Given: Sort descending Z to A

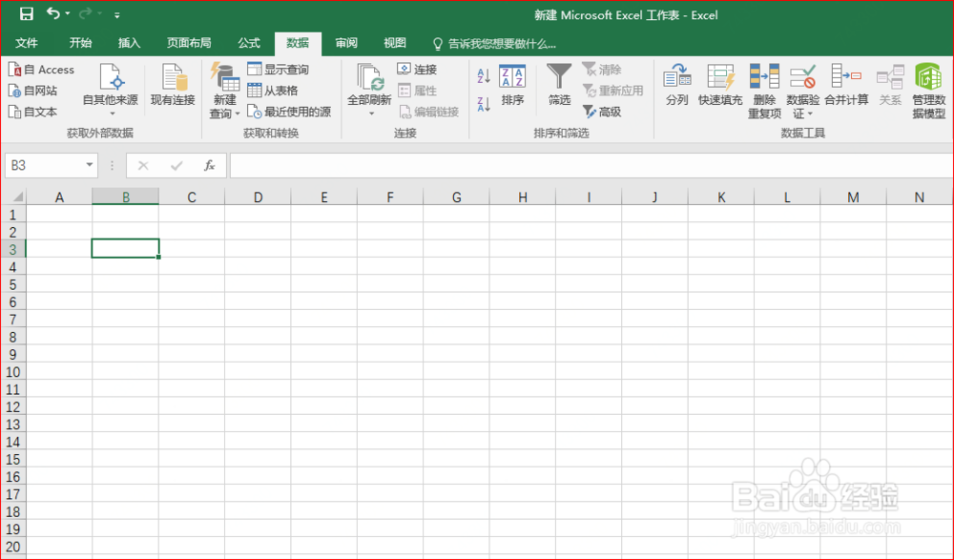Looking at the screenshot, I should click(x=484, y=104).
